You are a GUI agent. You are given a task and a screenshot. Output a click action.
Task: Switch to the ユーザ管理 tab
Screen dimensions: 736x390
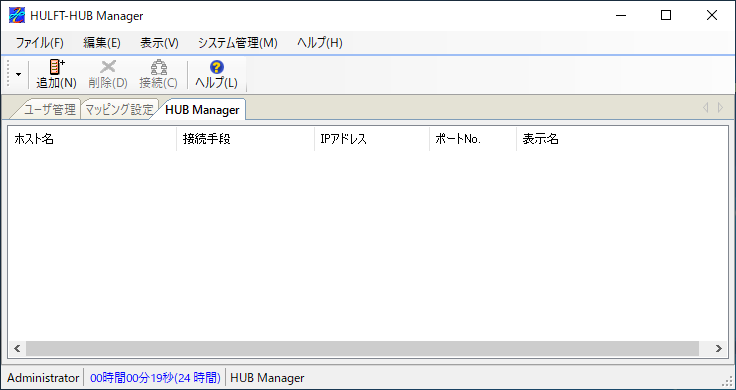(x=49, y=110)
